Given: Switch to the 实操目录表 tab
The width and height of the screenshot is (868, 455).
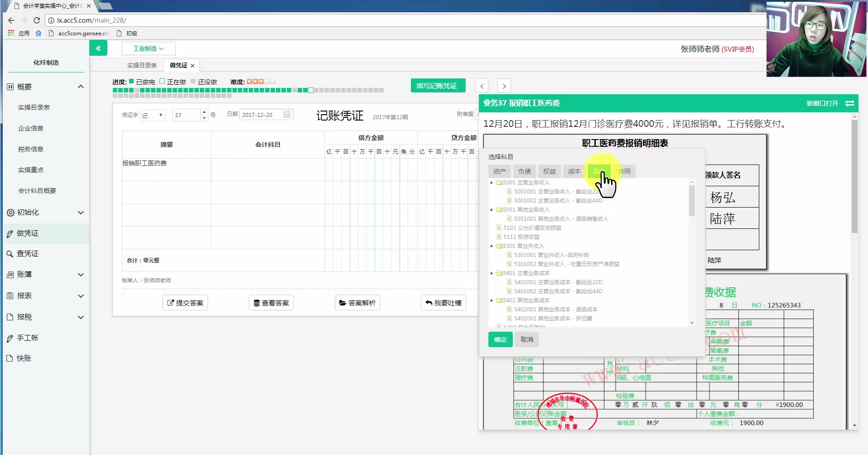Looking at the screenshot, I should point(141,65).
